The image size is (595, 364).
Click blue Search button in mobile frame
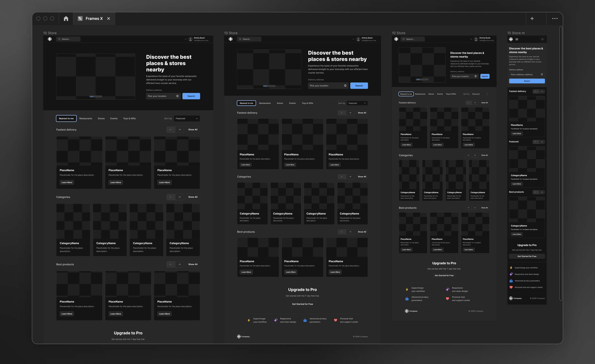[527, 81]
